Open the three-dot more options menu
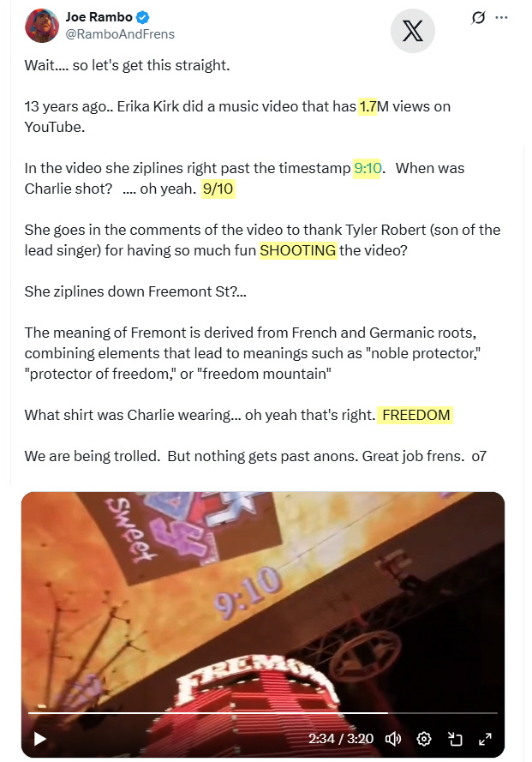532x762 pixels. pyautogui.click(x=501, y=17)
